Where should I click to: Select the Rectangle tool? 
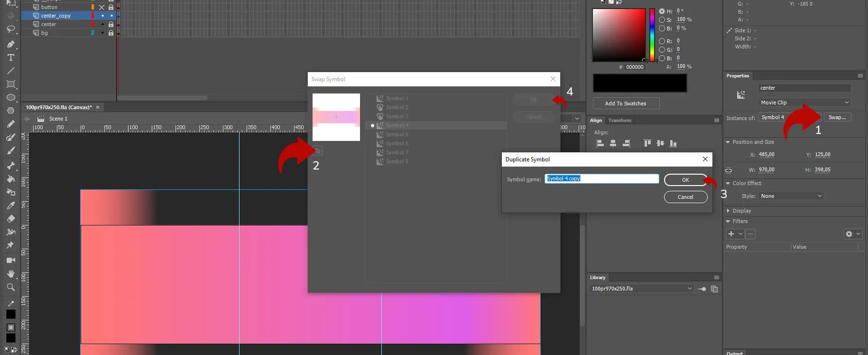tap(10, 84)
